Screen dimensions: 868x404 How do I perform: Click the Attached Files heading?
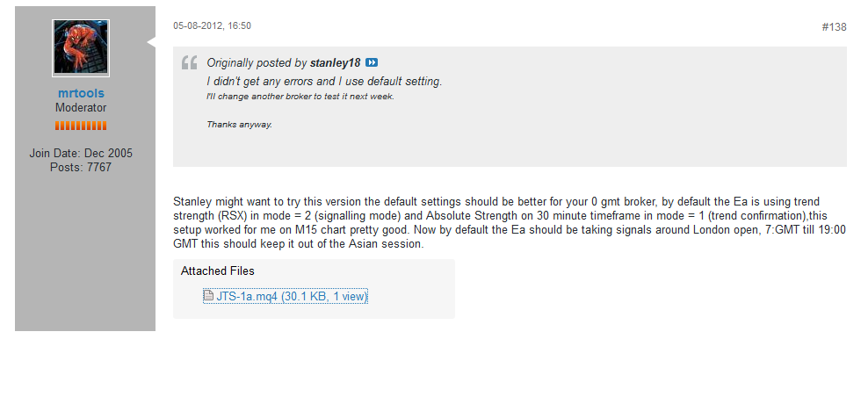(x=218, y=271)
